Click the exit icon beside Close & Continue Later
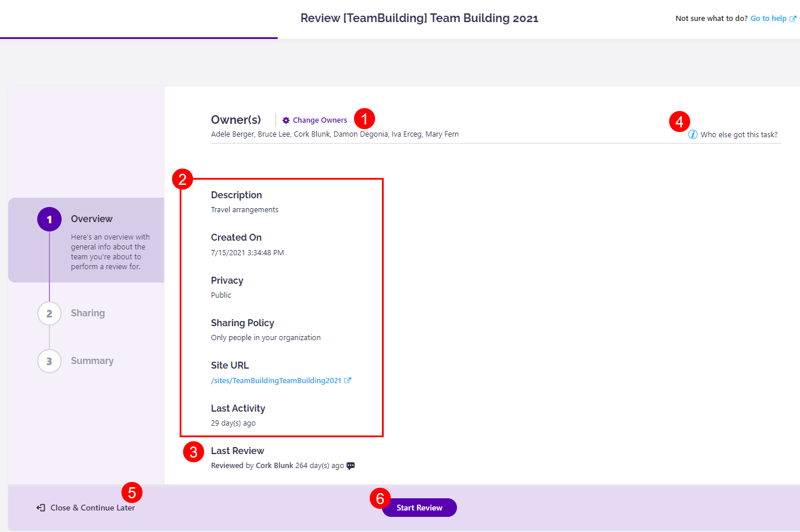 click(40, 507)
